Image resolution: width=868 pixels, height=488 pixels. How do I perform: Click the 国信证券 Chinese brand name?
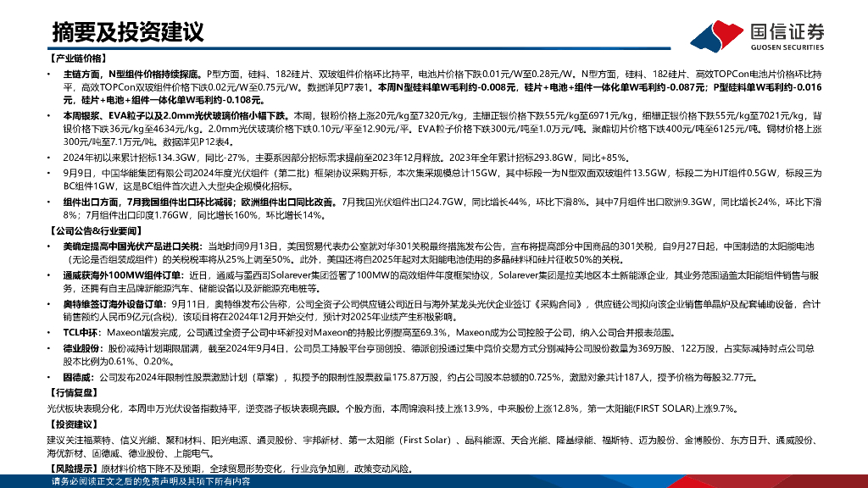pos(787,31)
